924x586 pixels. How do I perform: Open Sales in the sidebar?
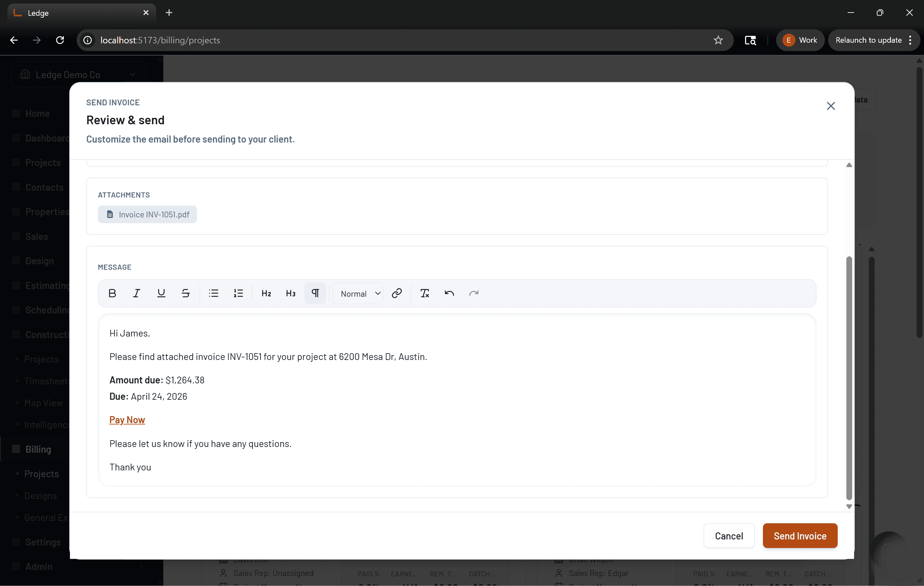pyautogui.click(x=37, y=237)
